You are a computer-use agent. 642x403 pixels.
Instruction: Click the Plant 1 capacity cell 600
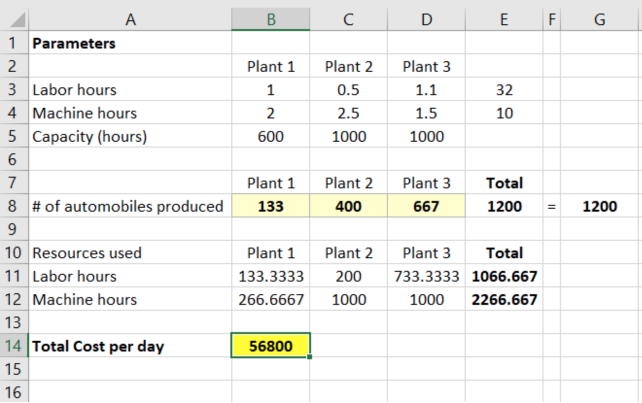pyautogui.click(x=271, y=136)
